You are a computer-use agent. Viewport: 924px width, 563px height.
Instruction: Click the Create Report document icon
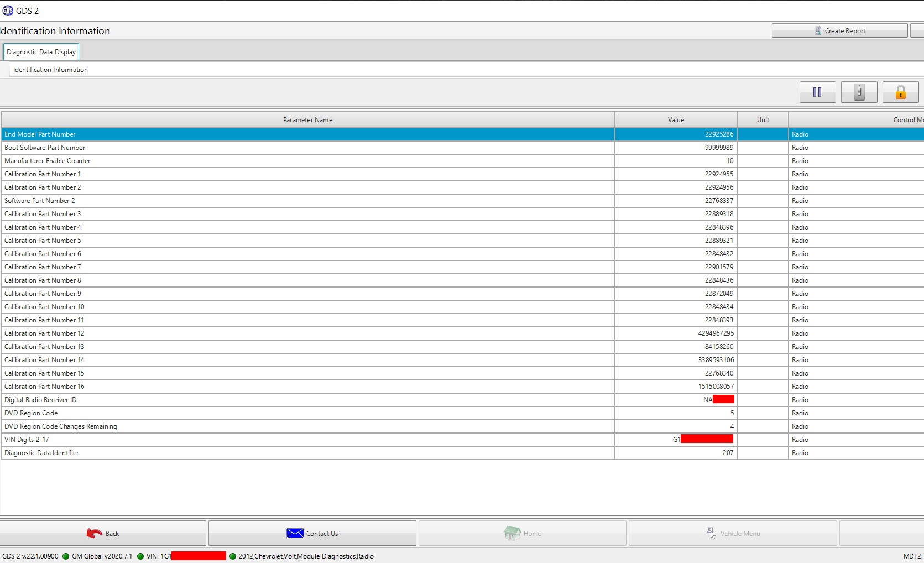point(818,31)
